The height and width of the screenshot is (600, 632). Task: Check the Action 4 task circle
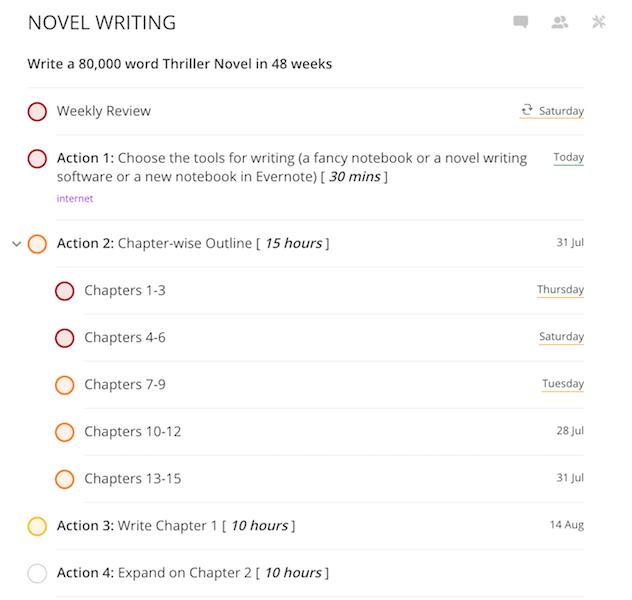[x=37, y=573]
